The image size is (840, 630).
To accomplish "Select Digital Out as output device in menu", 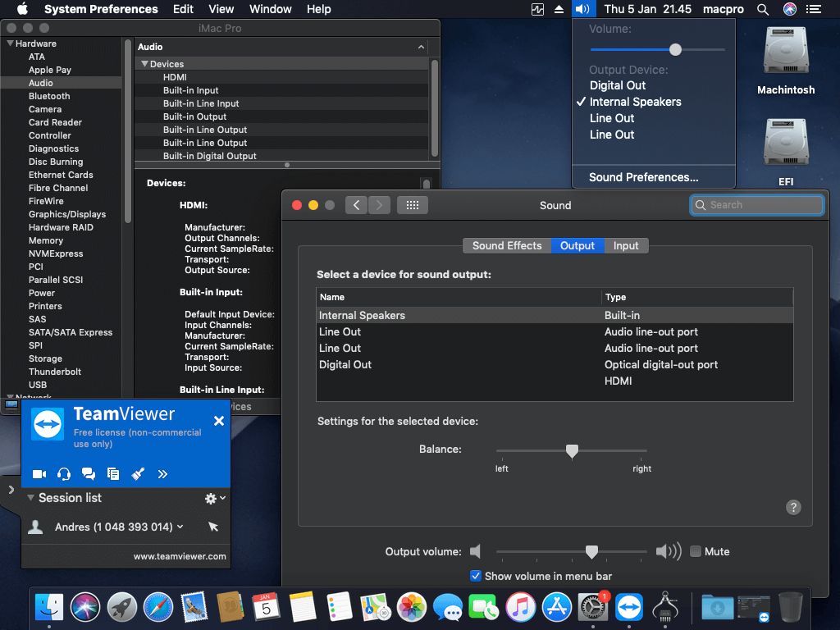I will 618,85.
